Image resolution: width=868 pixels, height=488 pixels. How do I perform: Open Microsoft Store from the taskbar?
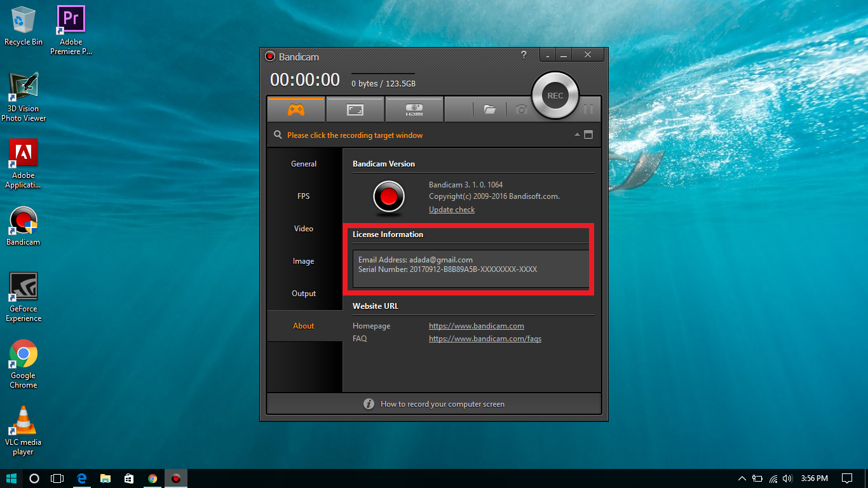coord(129,478)
